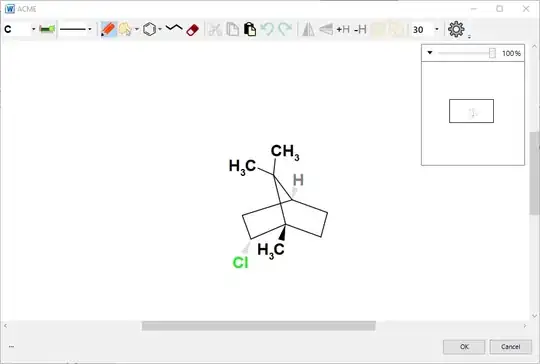Click the vertical scrollbar thumb

pyautogui.click(x=534, y=173)
